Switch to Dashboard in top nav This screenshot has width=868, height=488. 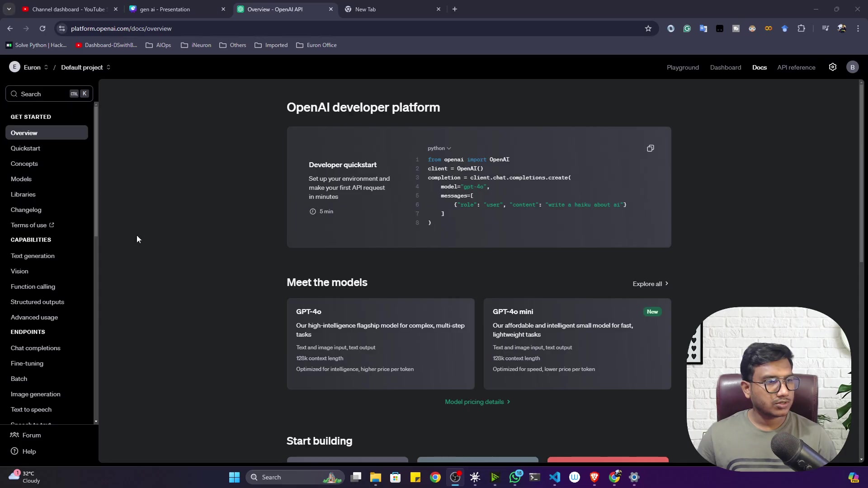726,67
